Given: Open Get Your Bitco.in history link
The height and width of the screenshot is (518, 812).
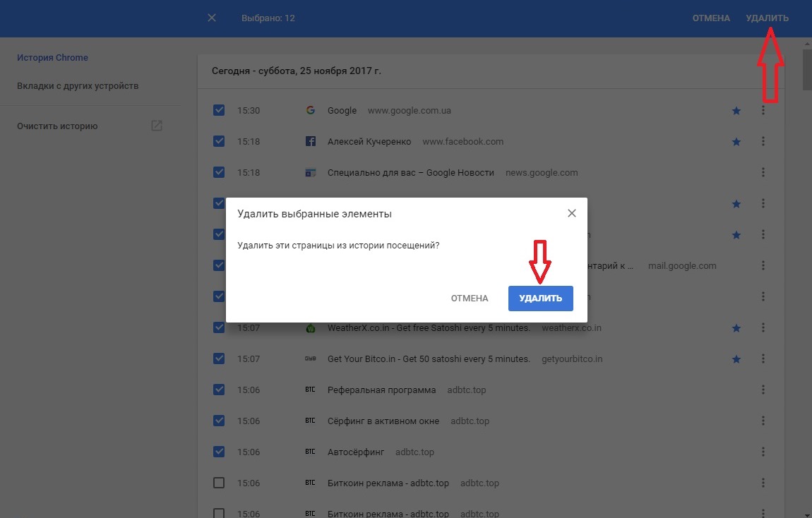Looking at the screenshot, I should 429,359.
